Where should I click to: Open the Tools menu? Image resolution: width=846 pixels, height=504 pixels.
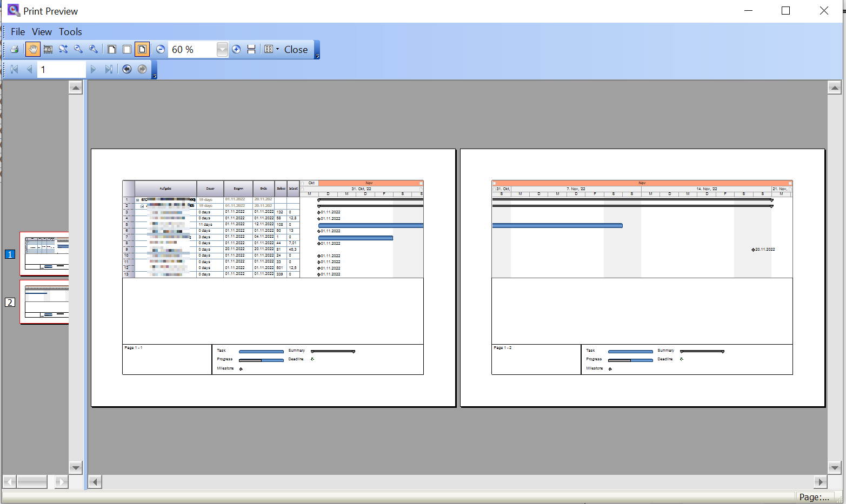(70, 32)
